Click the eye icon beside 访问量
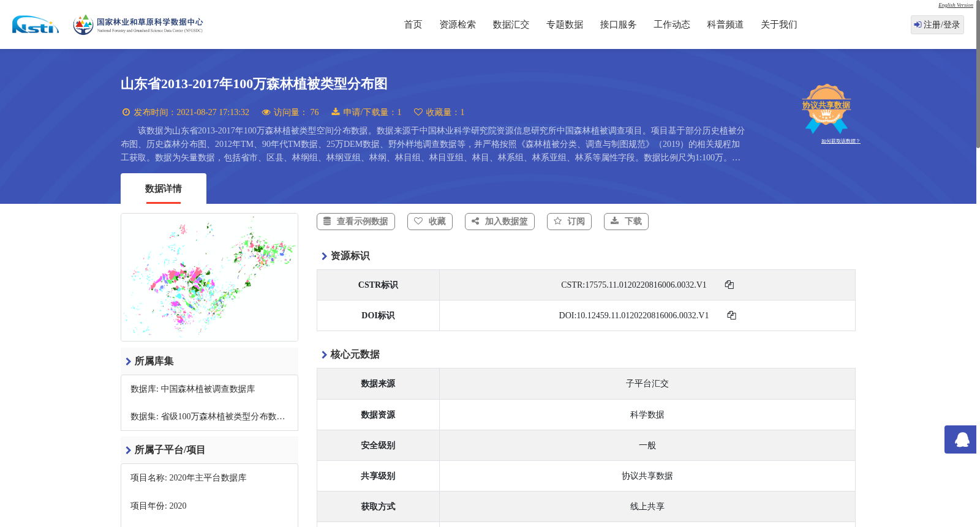980x527 pixels. click(266, 112)
